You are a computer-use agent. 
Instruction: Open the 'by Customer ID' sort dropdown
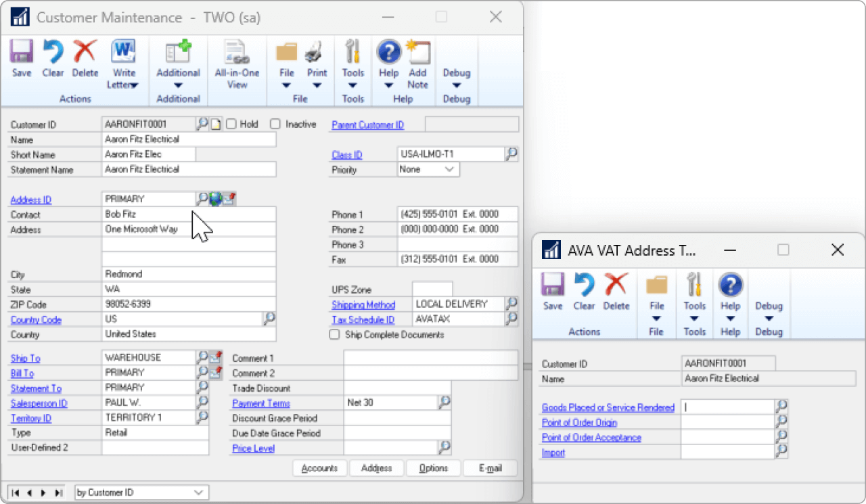(198, 492)
